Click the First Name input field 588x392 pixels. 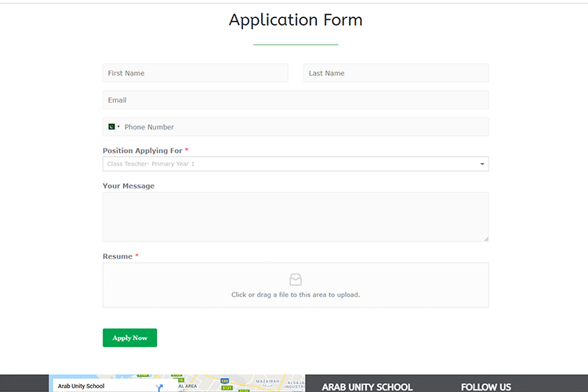pyautogui.click(x=195, y=73)
